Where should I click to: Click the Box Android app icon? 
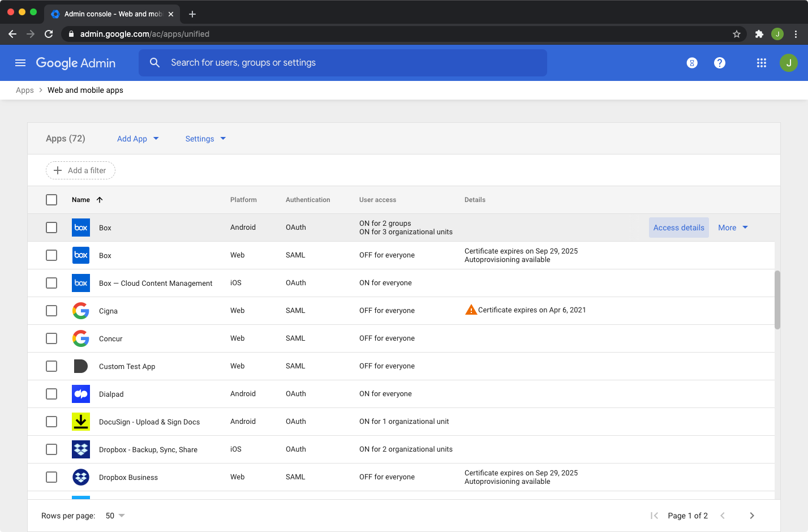(81, 228)
